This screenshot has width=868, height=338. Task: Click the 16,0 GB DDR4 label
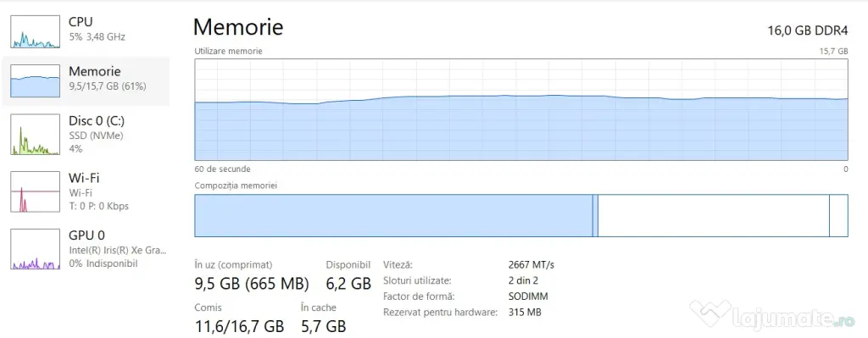pyautogui.click(x=808, y=30)
